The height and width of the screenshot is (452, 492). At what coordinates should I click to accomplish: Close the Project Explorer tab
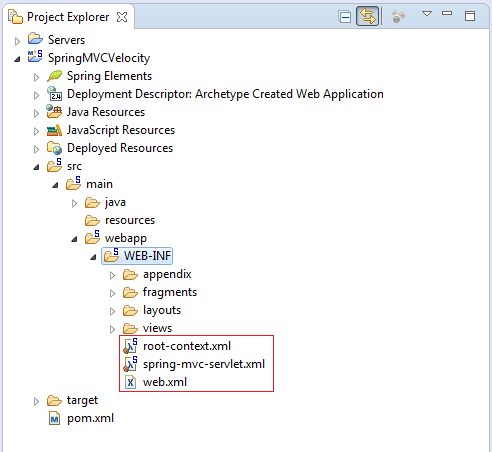pos(122,17)
